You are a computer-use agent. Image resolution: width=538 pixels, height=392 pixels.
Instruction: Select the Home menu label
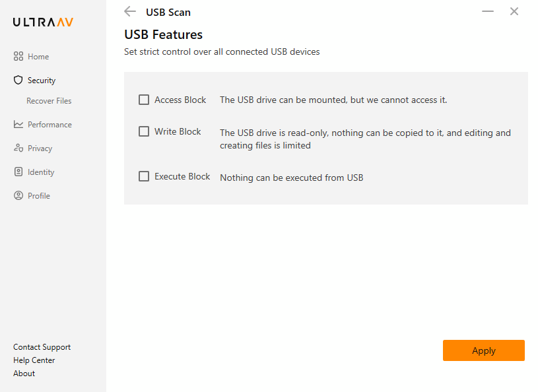[x=38, y=57]
